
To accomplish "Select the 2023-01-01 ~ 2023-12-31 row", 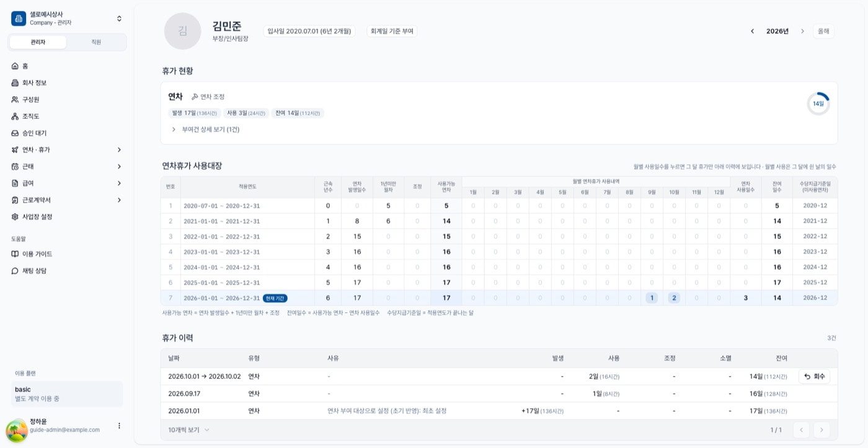I will click(499, 252).
